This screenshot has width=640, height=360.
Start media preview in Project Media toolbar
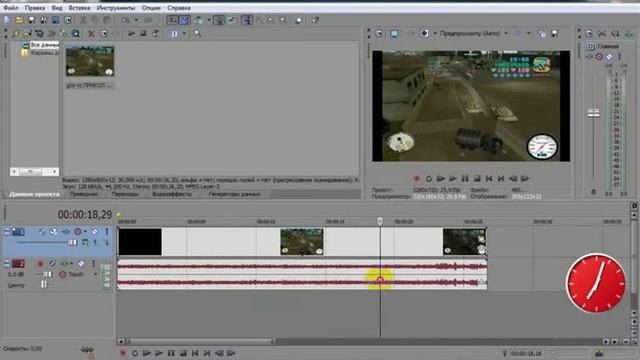(131, 33)
